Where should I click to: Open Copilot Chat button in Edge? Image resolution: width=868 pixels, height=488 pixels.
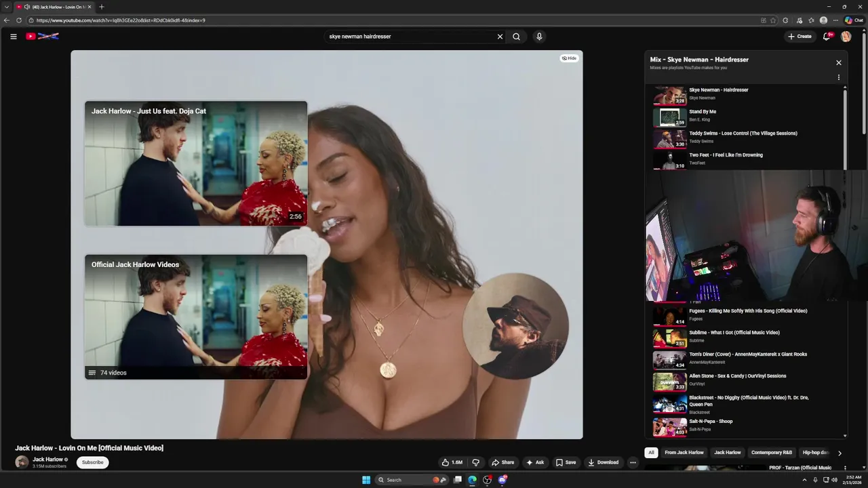854,20
